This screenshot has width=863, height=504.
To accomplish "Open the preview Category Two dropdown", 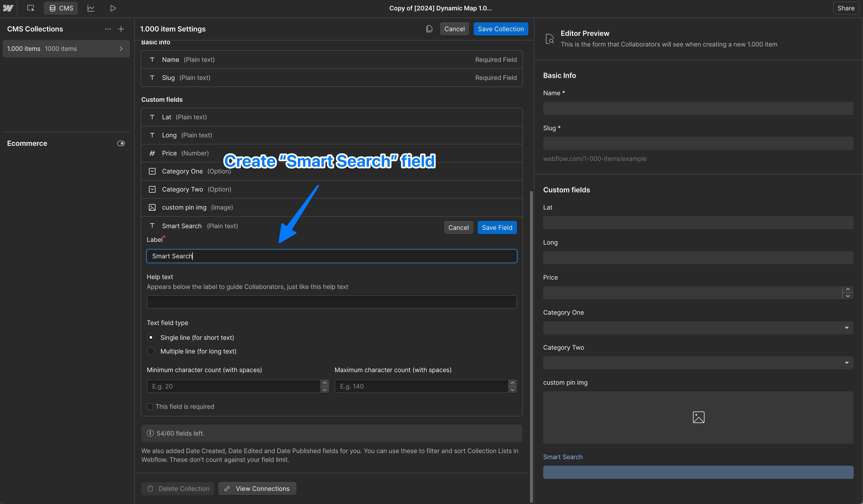I will coord(698,363).
